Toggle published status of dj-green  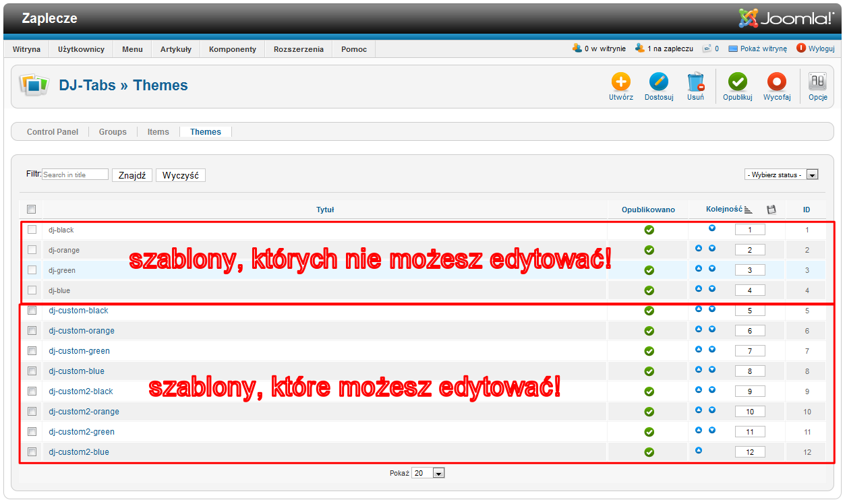649,270
